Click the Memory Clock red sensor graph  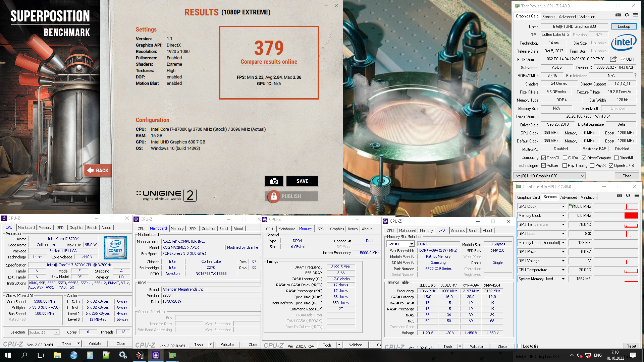click(616, 216)
